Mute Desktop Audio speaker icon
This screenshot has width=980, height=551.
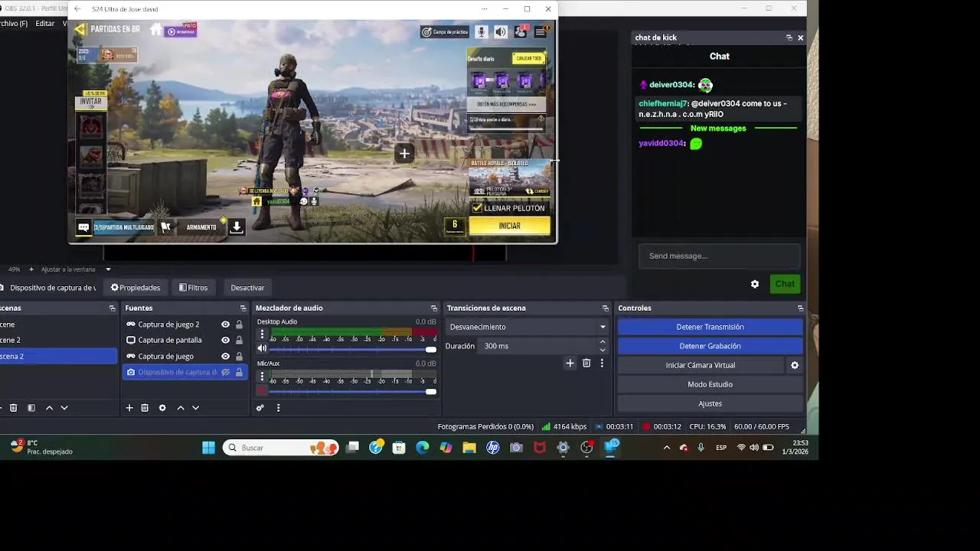(262, 349)
